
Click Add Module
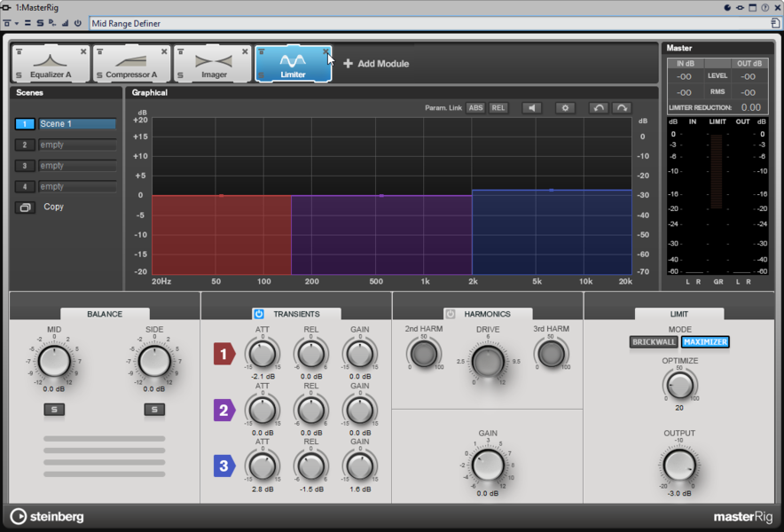pos(377,64)
